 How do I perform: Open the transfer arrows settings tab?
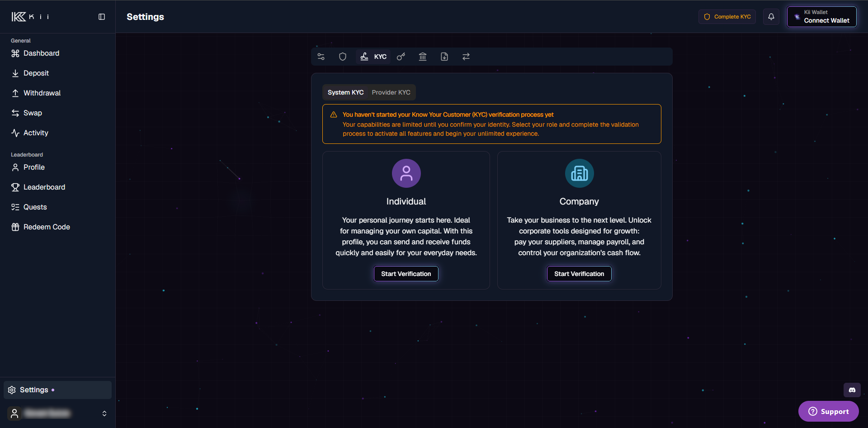point(466,57)
